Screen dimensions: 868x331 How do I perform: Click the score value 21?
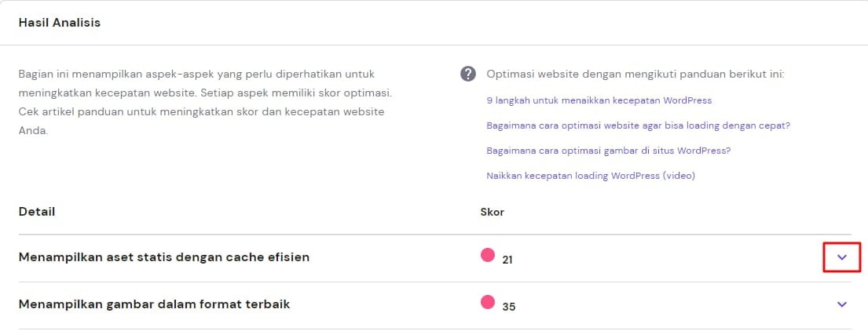pyautogui.click(x=507, y=259)
